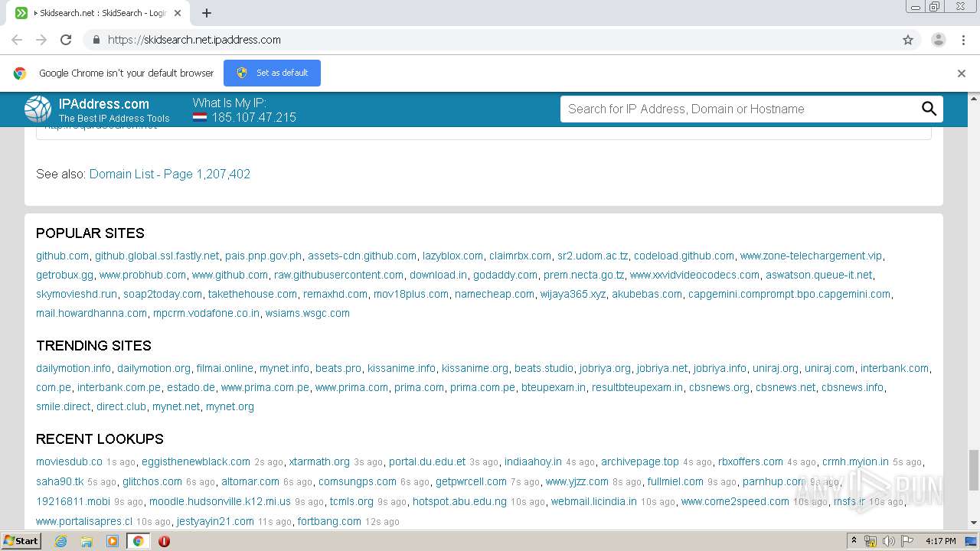Image resolution: width=980 pixels, height=551 pixels.
Task: Open the xtarmath.org recent lookup
Action: pos(319,461)
